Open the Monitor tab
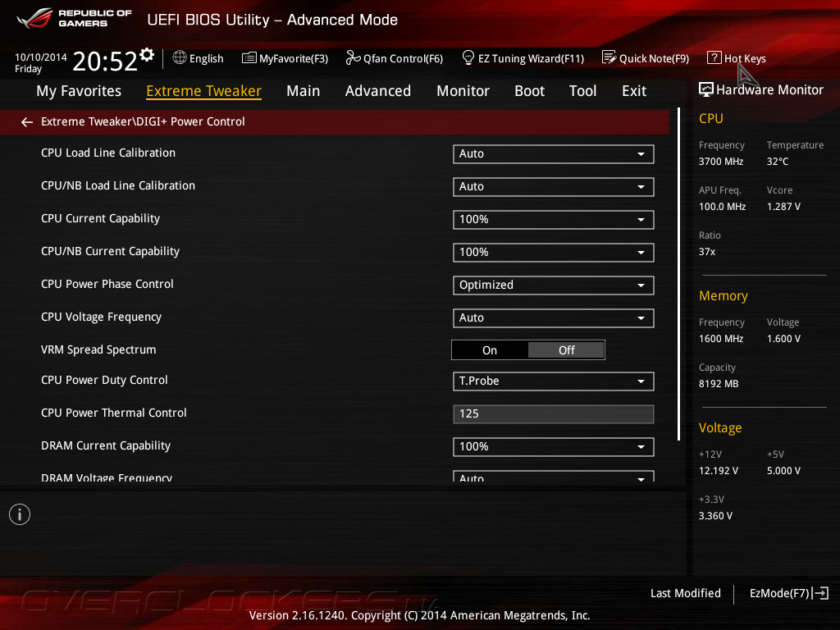This screenshot has height=630, width=840. 463,91
